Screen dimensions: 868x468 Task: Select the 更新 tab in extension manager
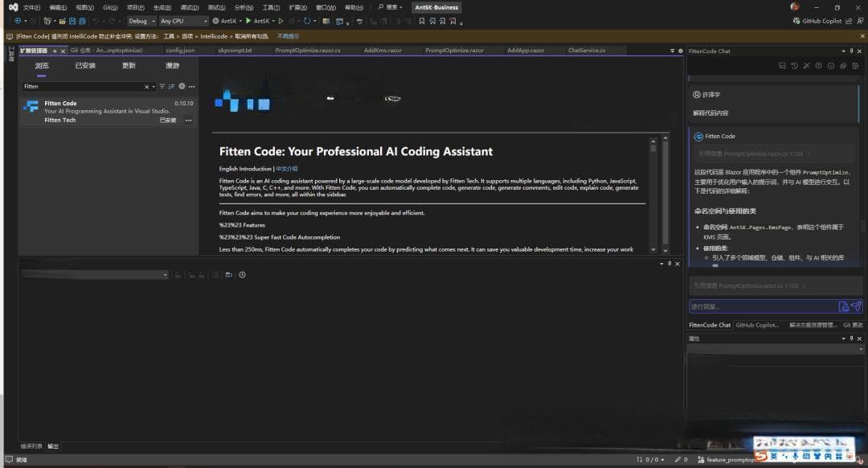(129, 66)
